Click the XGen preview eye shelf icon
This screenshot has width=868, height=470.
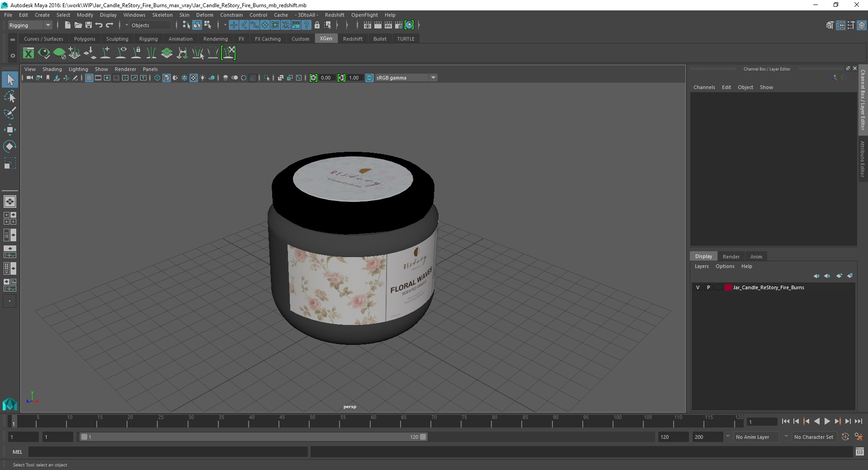point(44,53)
